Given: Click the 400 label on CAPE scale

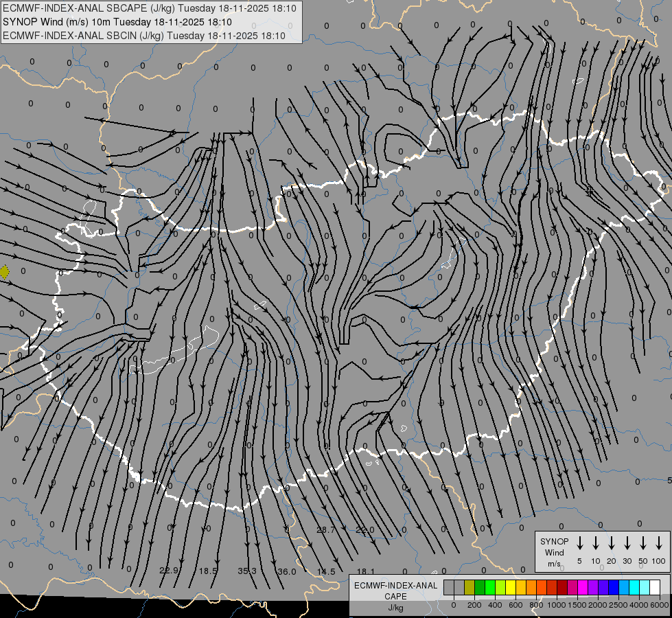Looking at the screenshot, I should coord(495,605).
